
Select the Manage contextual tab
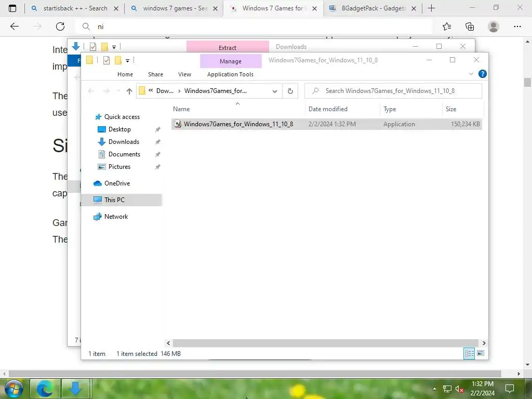pos(231,61)
